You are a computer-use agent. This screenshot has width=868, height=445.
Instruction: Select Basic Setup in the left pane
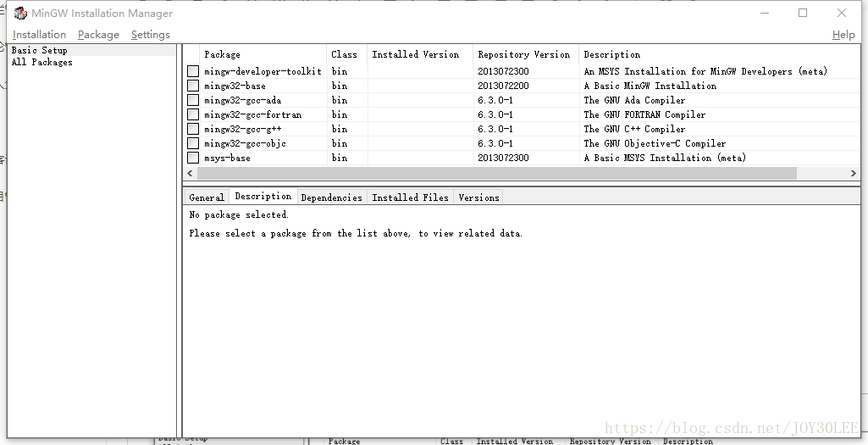(39, 50)
